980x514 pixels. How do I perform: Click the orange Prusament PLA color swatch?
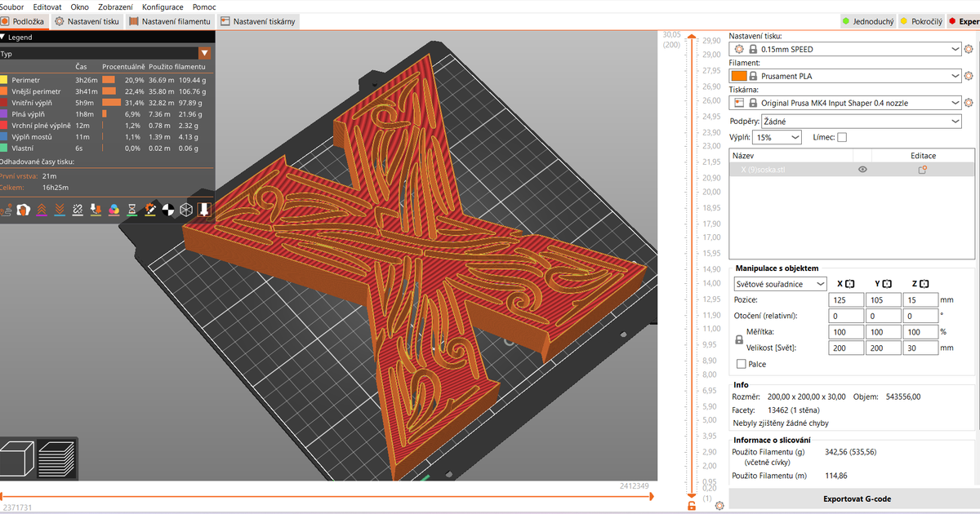738,76
